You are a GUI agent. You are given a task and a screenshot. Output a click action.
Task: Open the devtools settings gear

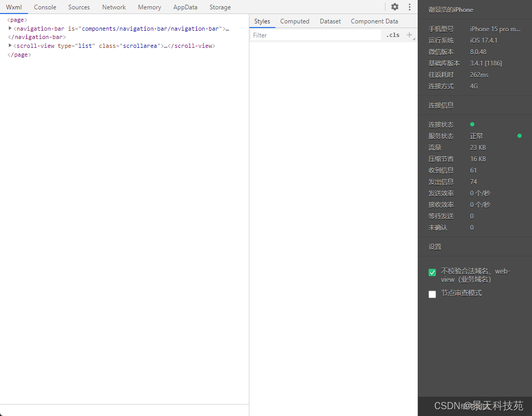pos(395,7)
